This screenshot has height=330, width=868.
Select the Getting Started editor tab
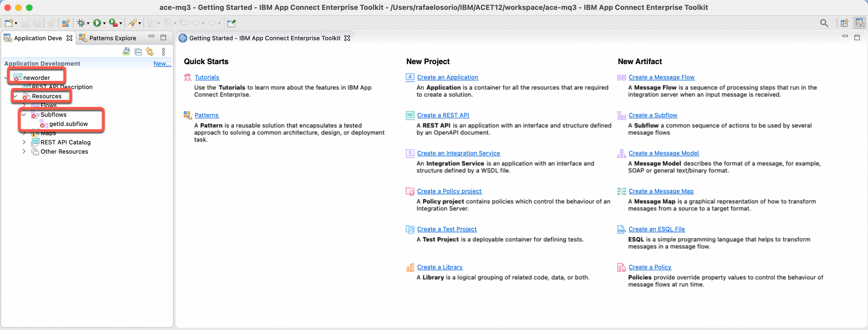click(x=264, y=38)
